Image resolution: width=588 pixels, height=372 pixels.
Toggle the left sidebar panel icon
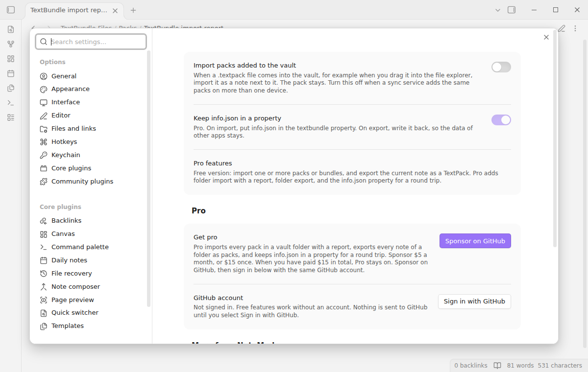[11, 10]
